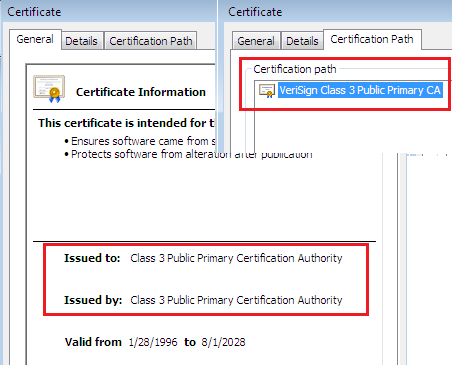Click the expiry date 8/1/2028
Viewport: 453px width, 365px height.
[x=223, y=342]
